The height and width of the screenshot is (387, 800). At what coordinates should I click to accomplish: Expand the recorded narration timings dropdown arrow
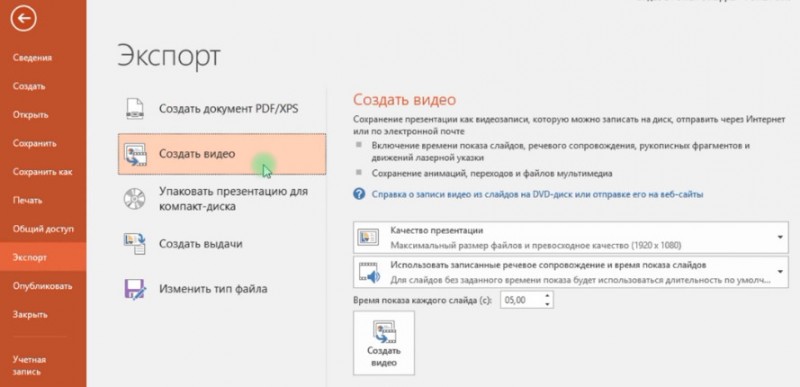click(x=780, y=272)
